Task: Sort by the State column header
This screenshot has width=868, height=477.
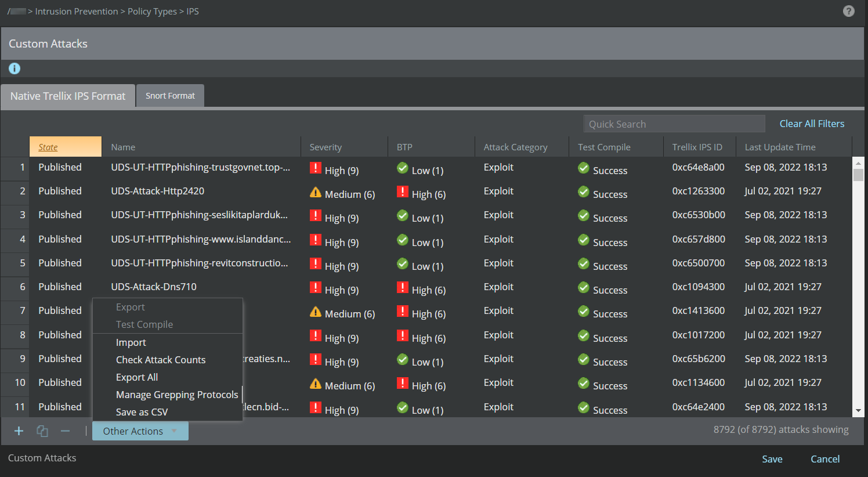Action: (x=66, y=147)
